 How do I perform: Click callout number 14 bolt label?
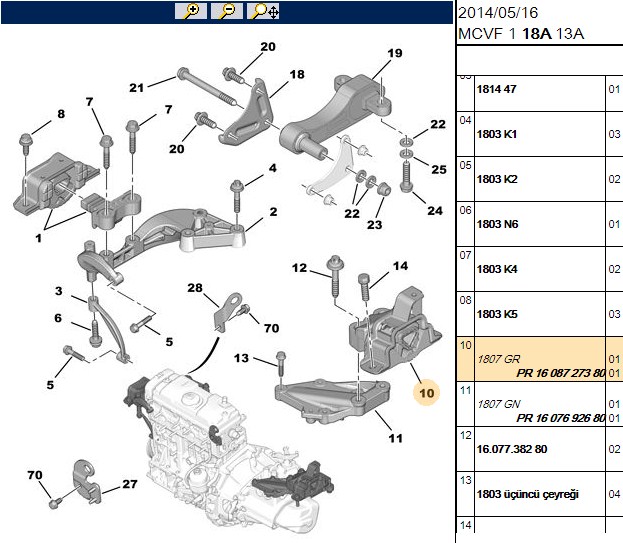pos(400,266)
